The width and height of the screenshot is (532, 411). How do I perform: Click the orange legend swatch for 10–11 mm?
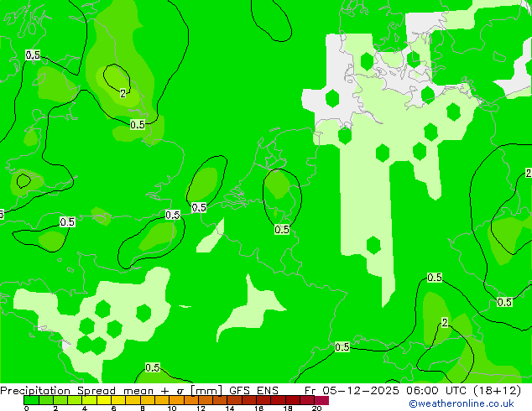pos(177,400)
